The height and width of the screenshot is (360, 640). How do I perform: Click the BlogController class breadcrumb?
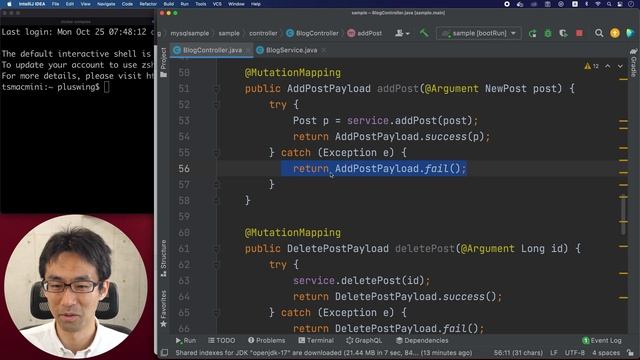[x=313, y=33]
